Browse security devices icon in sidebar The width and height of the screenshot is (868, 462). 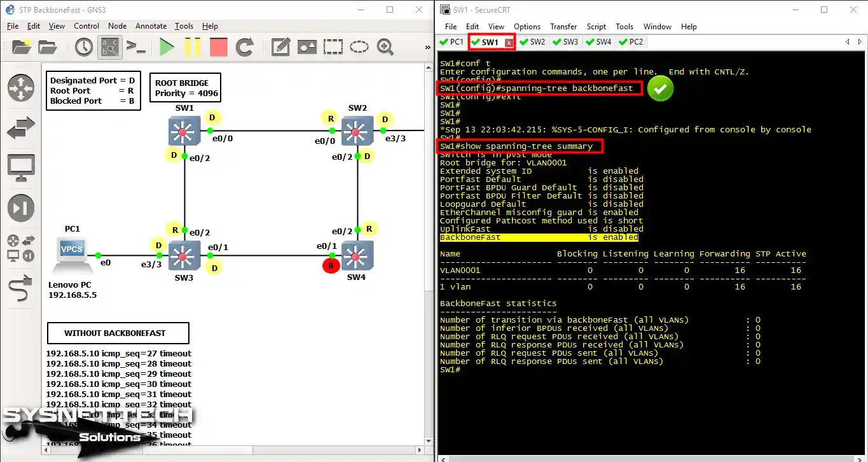click(x=21, y=208)
